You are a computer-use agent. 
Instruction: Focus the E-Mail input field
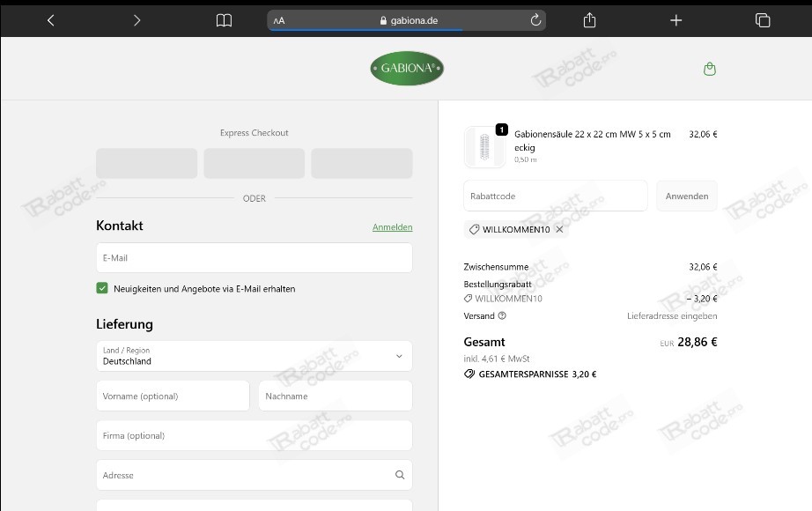pyautogui.click(x=255, y=257)
